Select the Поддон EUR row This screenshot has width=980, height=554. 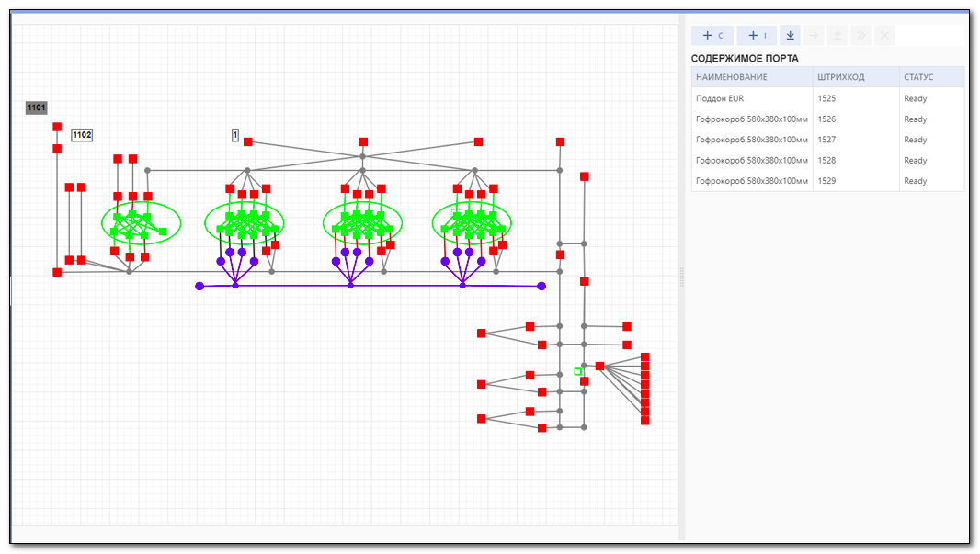[x=827, y=98]
